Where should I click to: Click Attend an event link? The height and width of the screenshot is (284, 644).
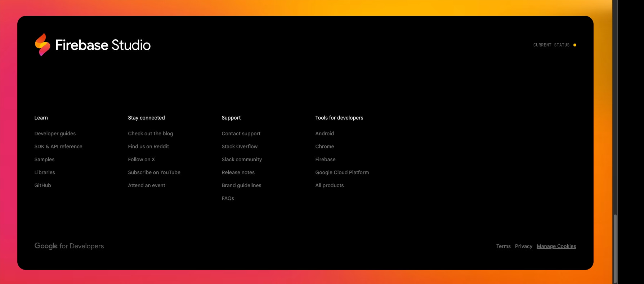click(x=147, y=185)
